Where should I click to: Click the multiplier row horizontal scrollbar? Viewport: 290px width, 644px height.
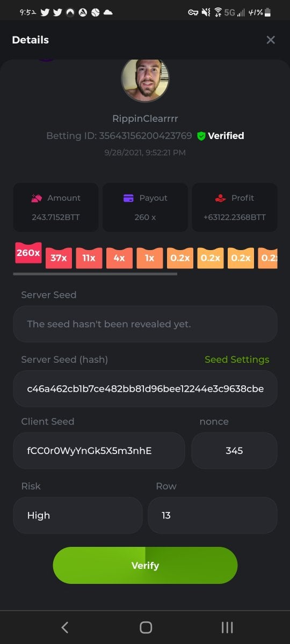(95, 274)
